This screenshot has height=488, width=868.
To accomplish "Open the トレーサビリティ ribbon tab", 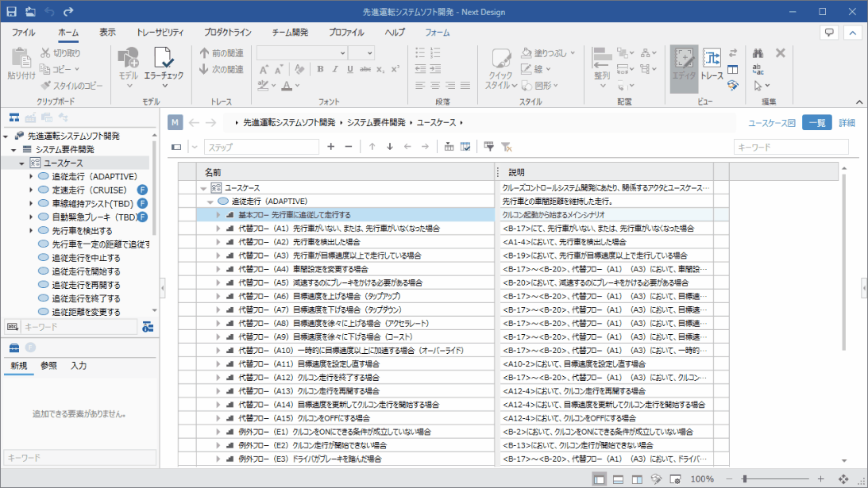I will tap(160, 33).
